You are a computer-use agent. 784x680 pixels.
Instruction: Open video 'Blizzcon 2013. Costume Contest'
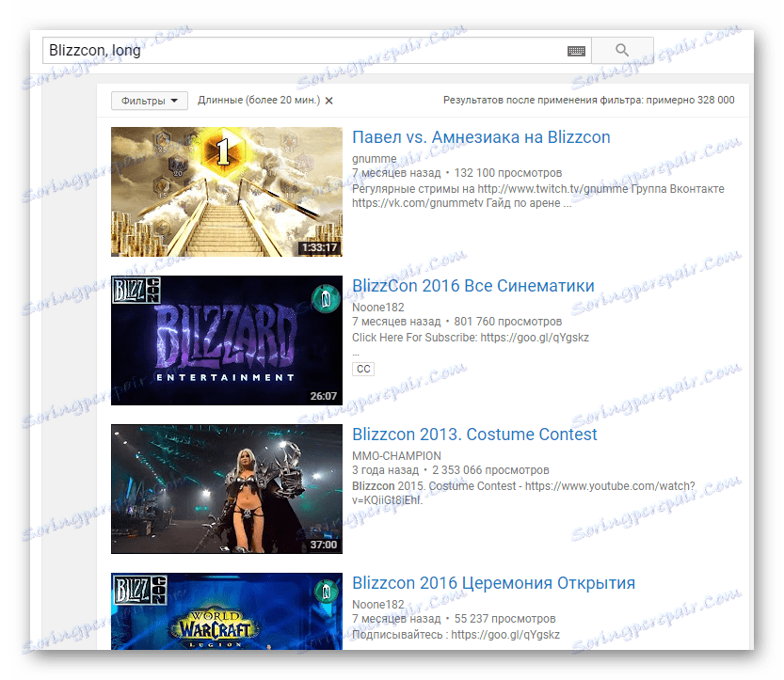point(474,435)
